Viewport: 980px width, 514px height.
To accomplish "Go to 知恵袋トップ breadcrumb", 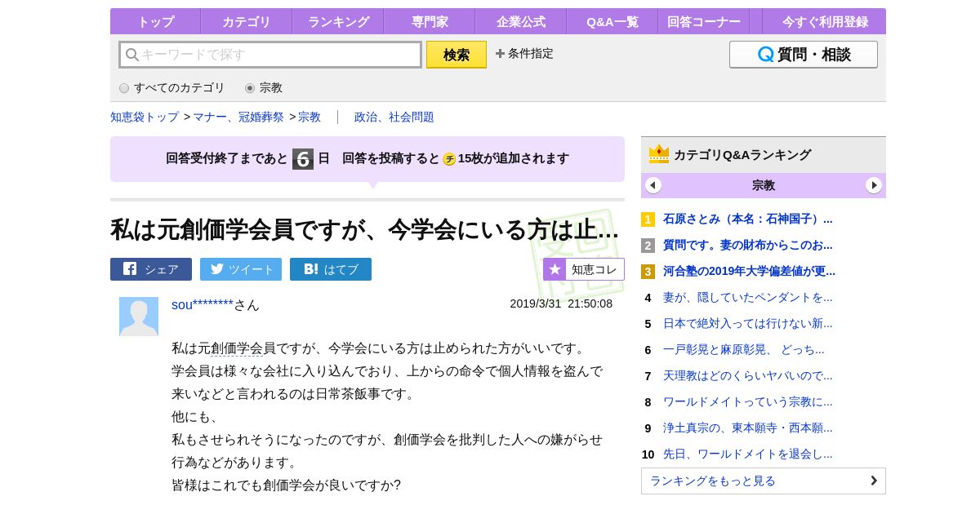I will [x=145, y=117].
